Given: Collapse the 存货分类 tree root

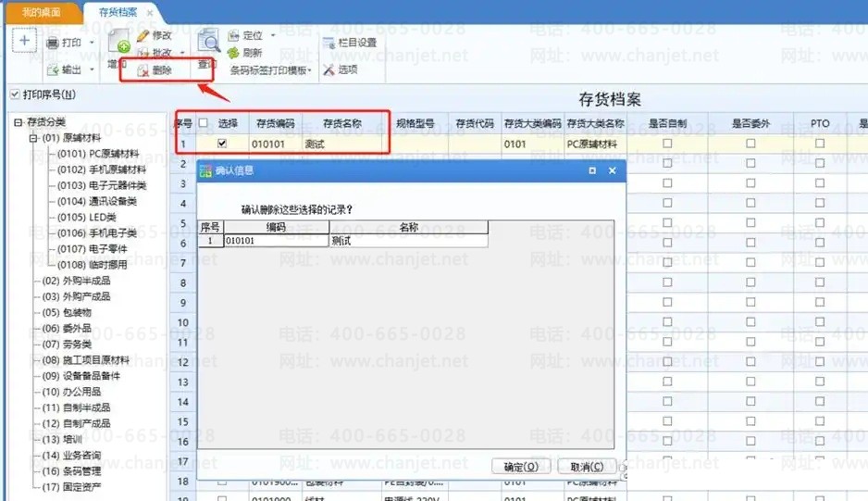Looking at the screenshot, I should coord(19,122).
